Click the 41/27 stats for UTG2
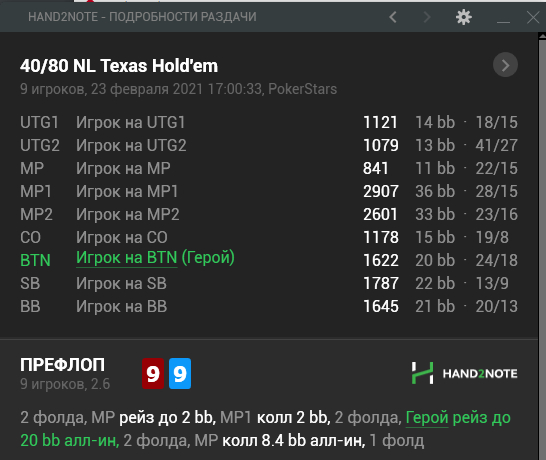Image resolution: width=546 pixels, height=460 pixels. coord(497,146)
